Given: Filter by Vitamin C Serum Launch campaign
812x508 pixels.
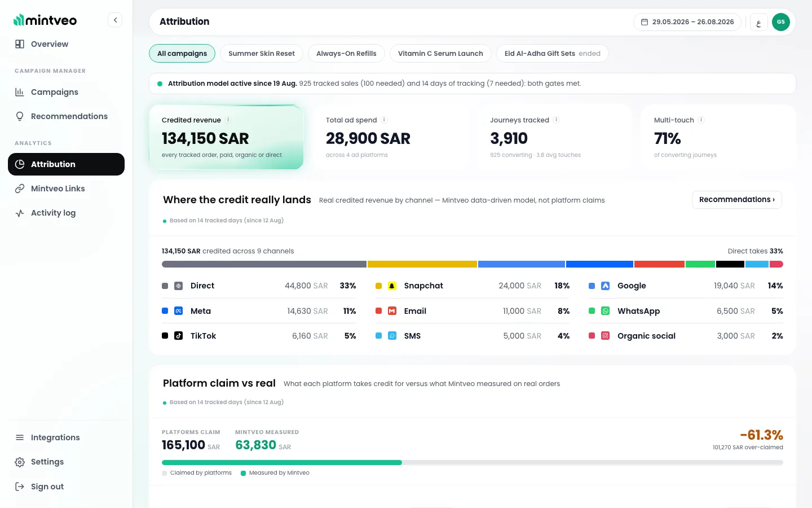Looking at the screenshot, I should [x=440, y=54].
